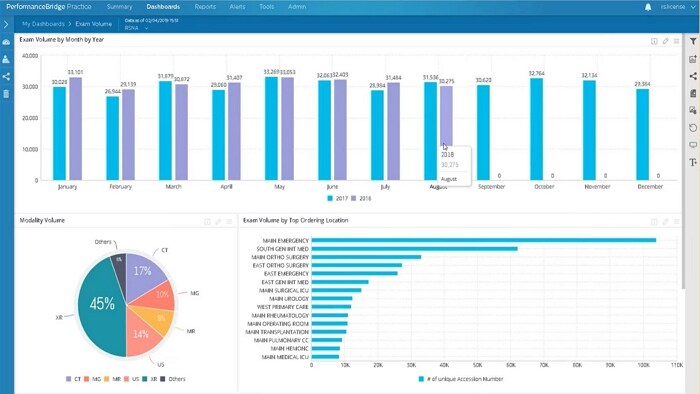The width and height of the screenshot is (700, 394).
Task: Expand the left sidebar with the chevron arrow
Action: [6, 24]
